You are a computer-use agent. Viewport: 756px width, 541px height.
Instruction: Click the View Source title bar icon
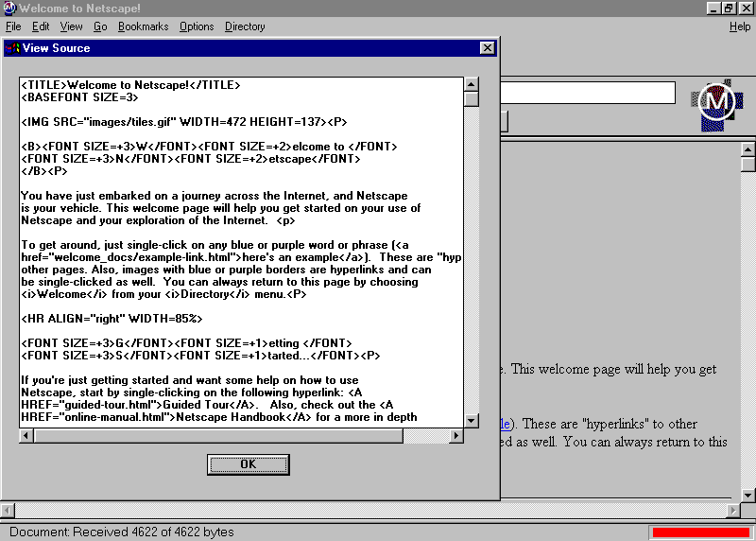[12, 48]
